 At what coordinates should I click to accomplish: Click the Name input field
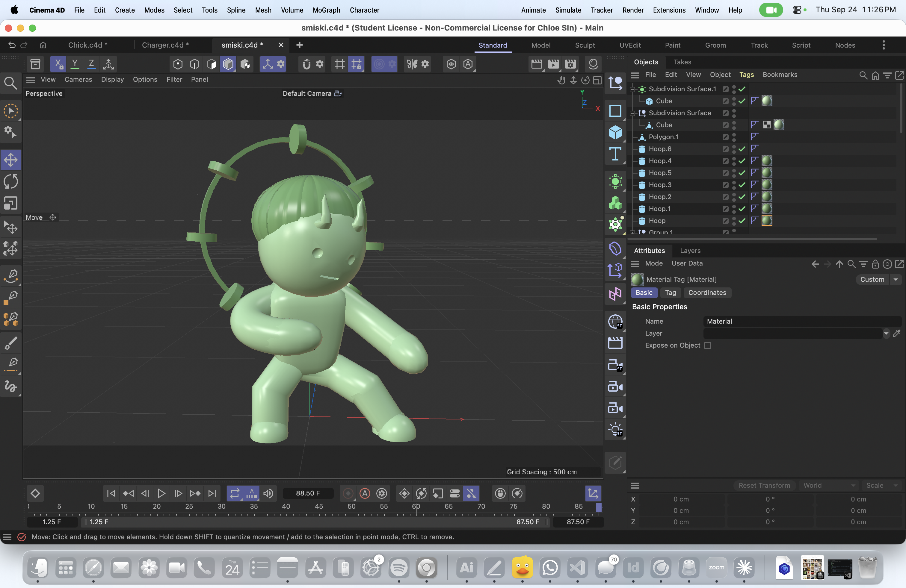pos(802,321)
